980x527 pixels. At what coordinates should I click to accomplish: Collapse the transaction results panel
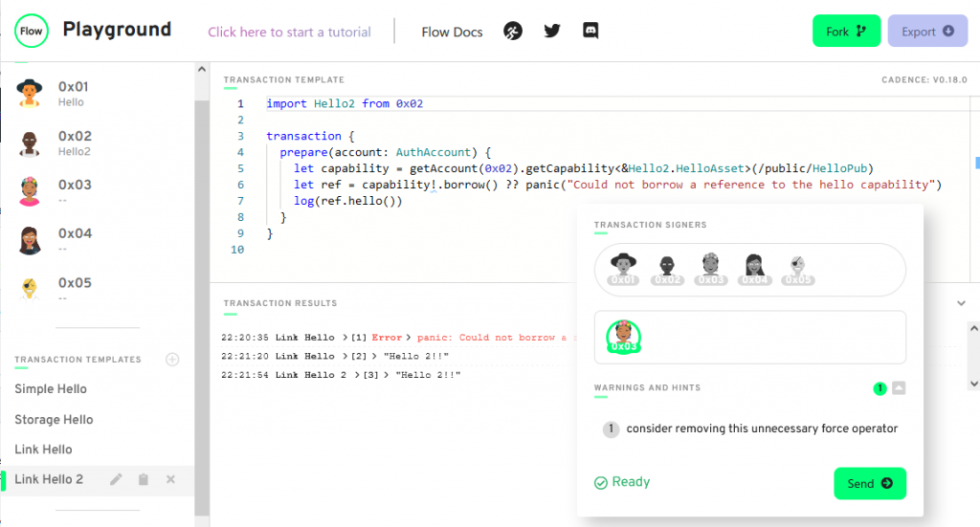961,303
